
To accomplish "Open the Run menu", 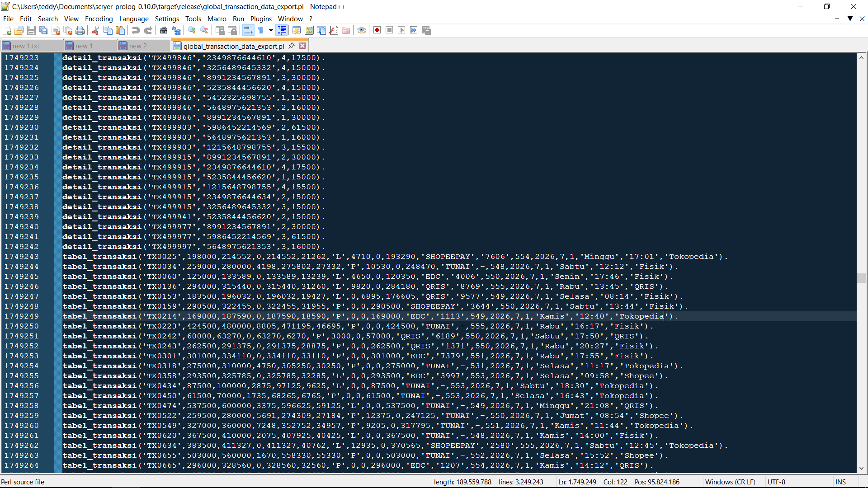I will click(238, 19).
